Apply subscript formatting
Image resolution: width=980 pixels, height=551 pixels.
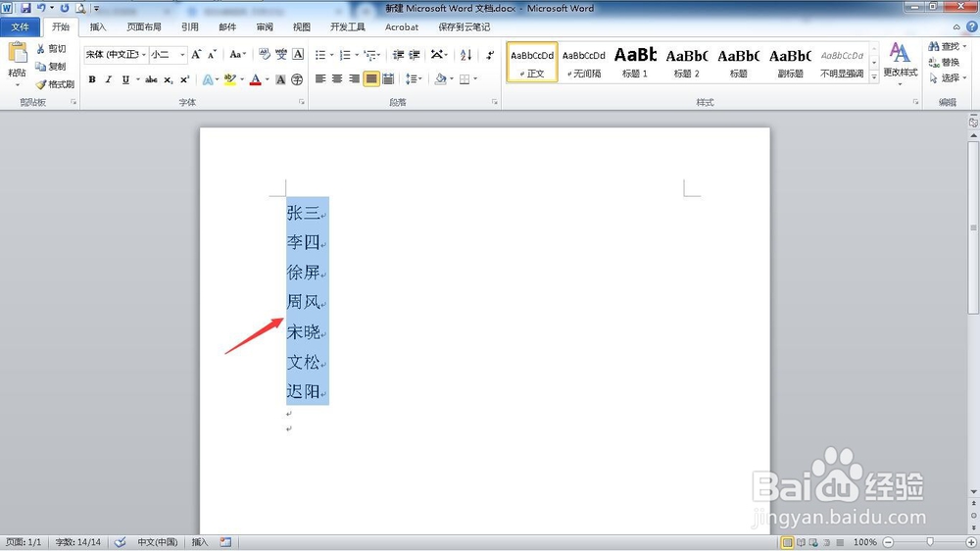click(169, 79)
